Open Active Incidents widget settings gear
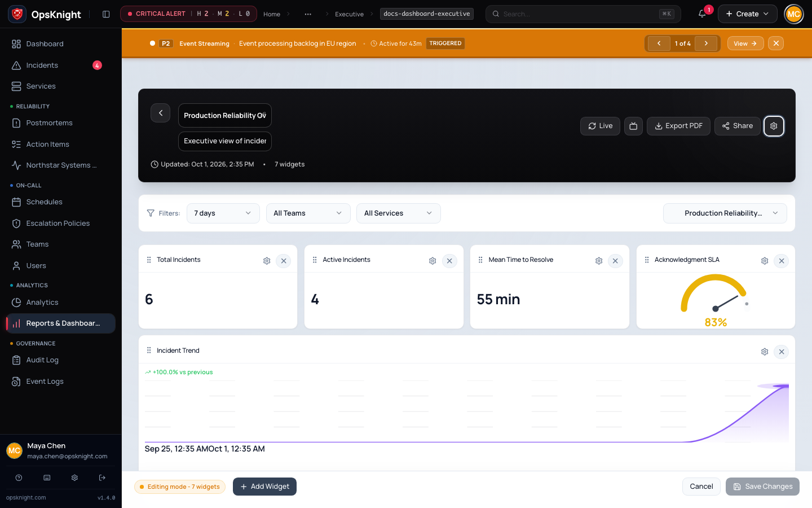 click(x=433, y=261)
